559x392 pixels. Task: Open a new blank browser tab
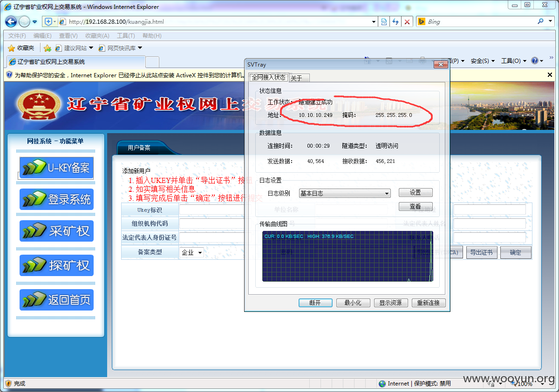pos(152,62)
